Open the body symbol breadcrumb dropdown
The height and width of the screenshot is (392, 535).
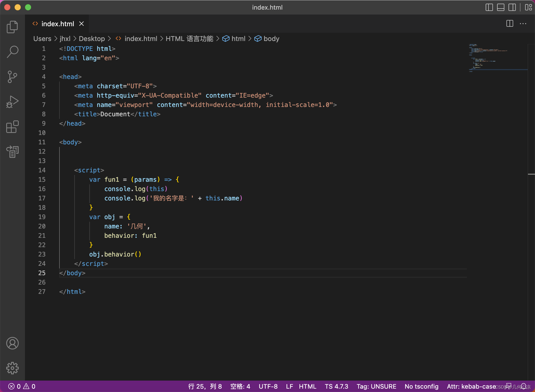[x=267, y=39]
